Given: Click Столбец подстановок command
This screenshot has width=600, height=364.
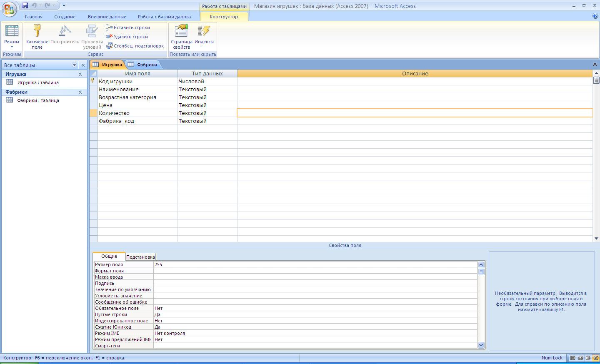Looking at the screenshot, I should [135, 46].
